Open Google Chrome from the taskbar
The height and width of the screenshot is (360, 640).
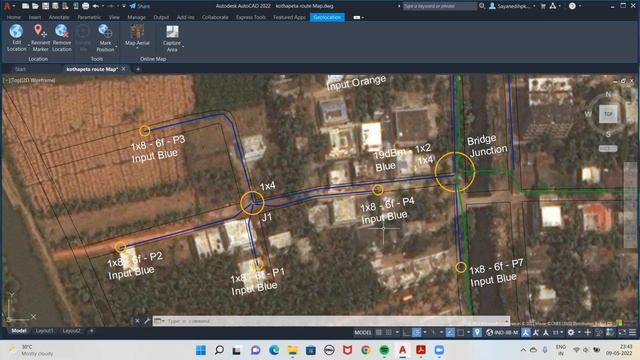[x=366, y=350]
